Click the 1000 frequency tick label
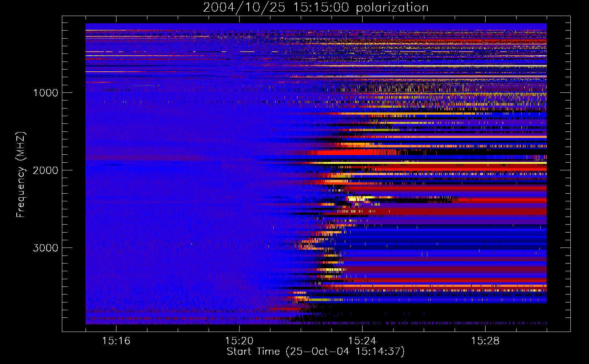The height and width of the screenshot is (364, 589). [x=46, y=93]
